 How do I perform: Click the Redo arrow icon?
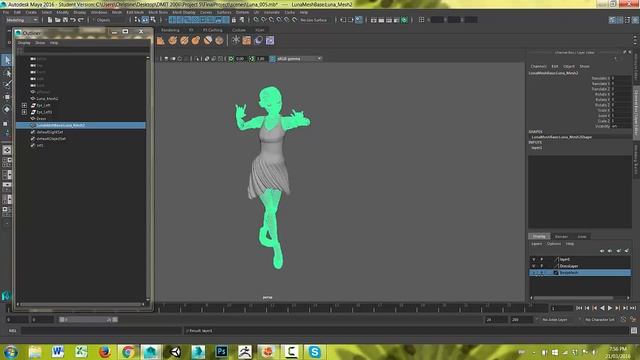(81, 20)
